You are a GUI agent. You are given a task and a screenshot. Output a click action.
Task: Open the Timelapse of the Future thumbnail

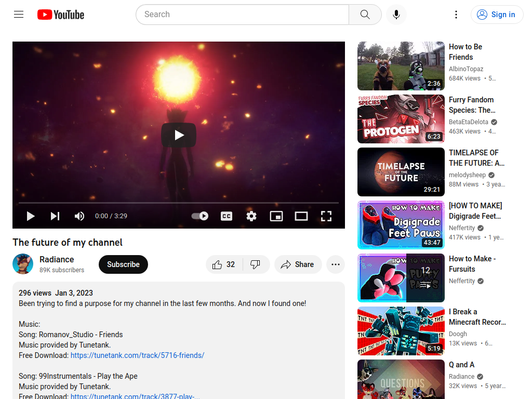(x=401, y=171)
